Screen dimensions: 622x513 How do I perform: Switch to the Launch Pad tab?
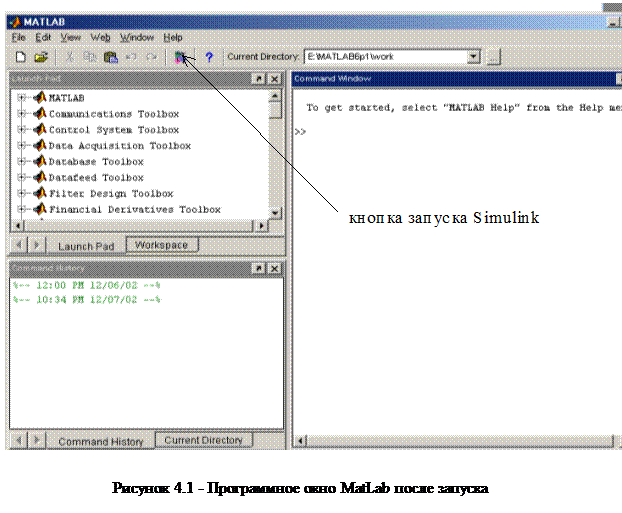click(x=86, y=246)
